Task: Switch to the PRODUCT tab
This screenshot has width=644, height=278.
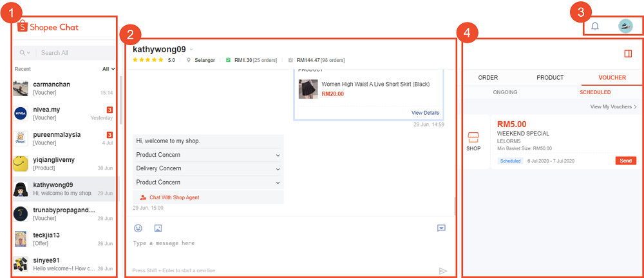Action: tap(550, 77)
